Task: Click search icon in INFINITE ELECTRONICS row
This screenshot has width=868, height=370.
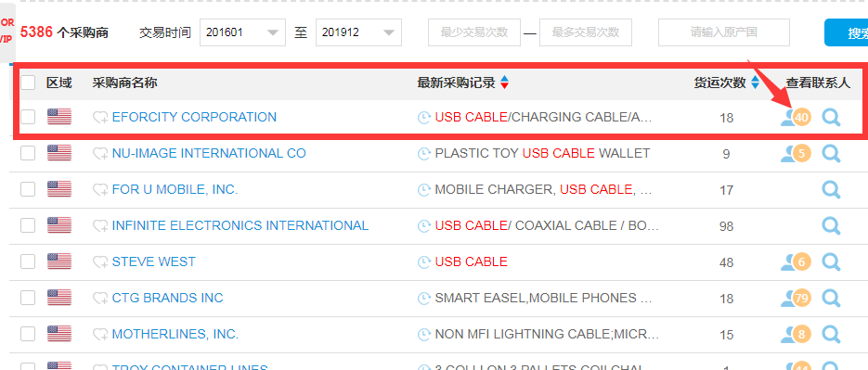Action: (832, 225)
